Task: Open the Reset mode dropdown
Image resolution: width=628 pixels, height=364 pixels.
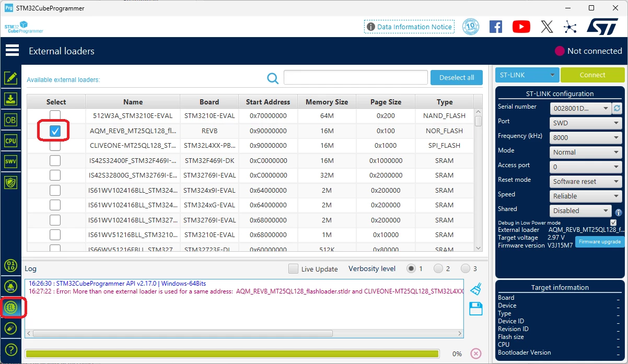Action: 586,182
